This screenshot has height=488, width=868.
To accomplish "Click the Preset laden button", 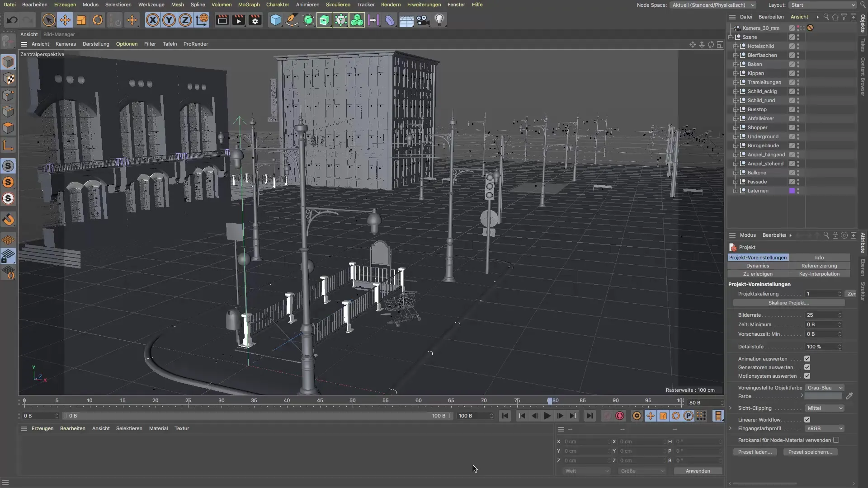I will click(x=755, y=452).
